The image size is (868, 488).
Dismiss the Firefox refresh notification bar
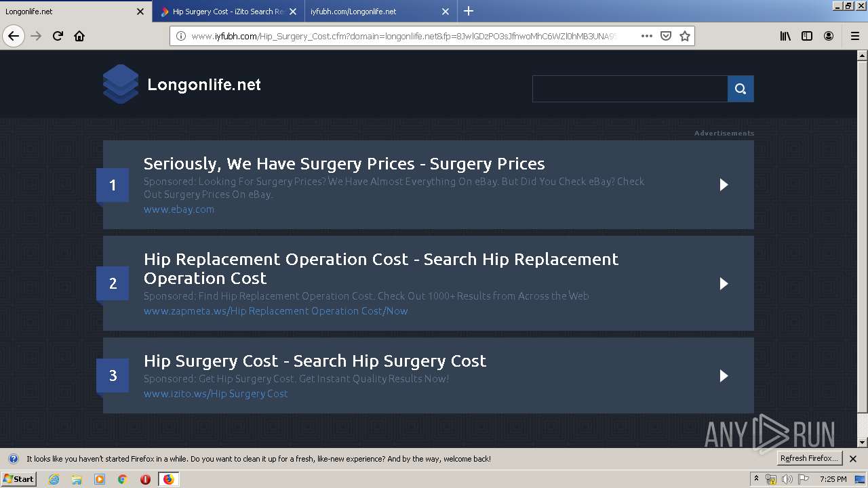point(853,459)
